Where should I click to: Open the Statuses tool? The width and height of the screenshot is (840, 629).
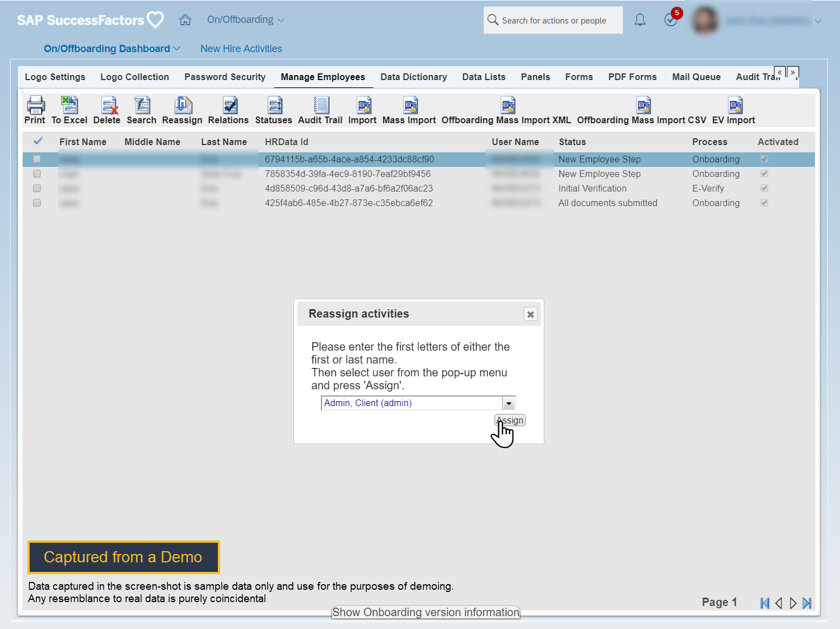tap(275, 105)
